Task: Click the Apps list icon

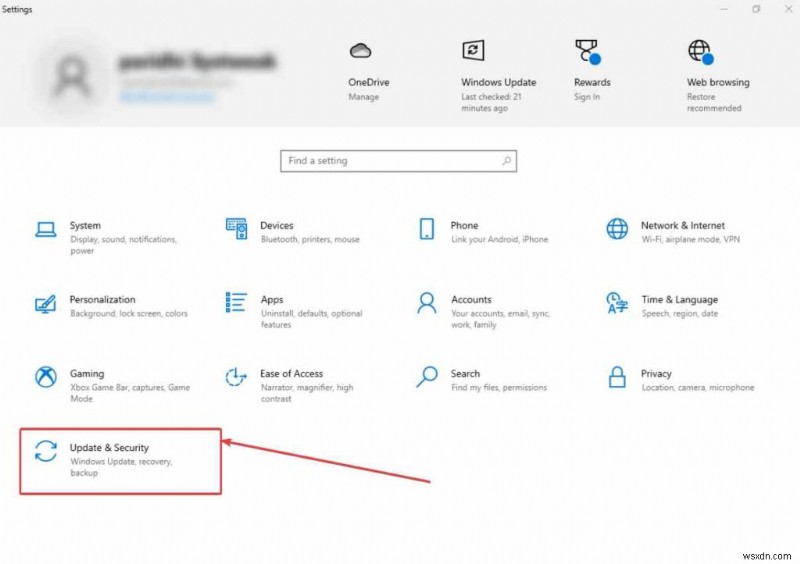Action: (x=236, y=302)
